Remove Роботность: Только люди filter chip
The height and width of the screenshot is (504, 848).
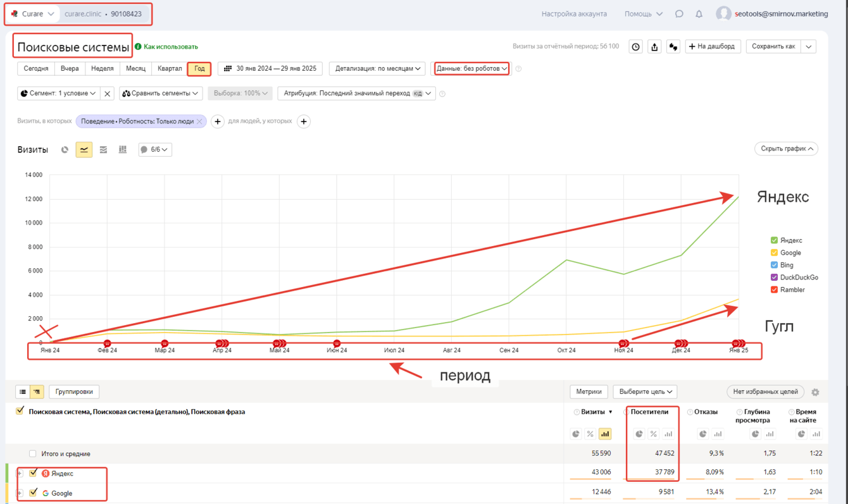pos(199,121)
